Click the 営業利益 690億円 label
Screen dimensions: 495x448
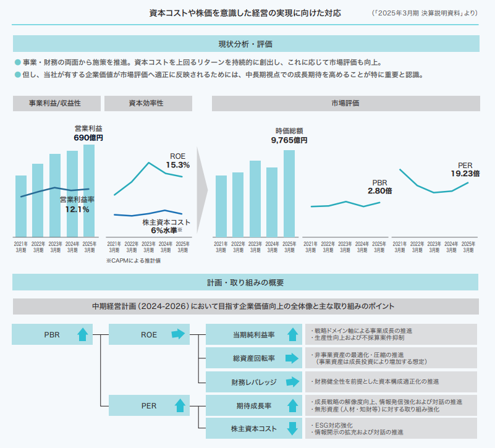click(88, 133)
